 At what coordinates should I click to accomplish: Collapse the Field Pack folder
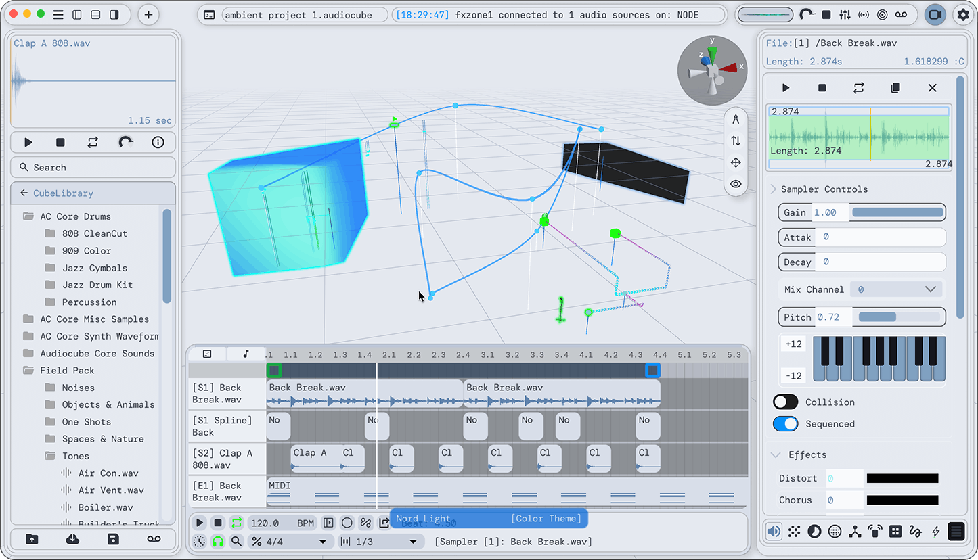[x=67, y=370]
